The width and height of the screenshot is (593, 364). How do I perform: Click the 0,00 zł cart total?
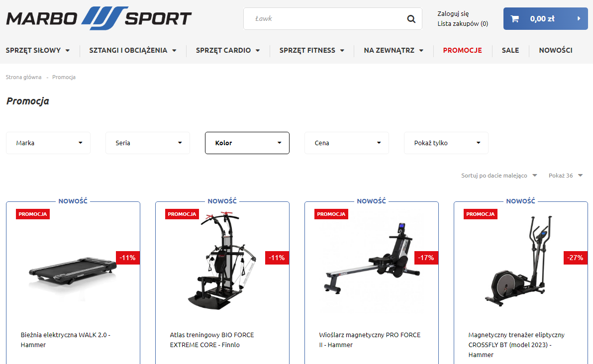pos(542,18)
